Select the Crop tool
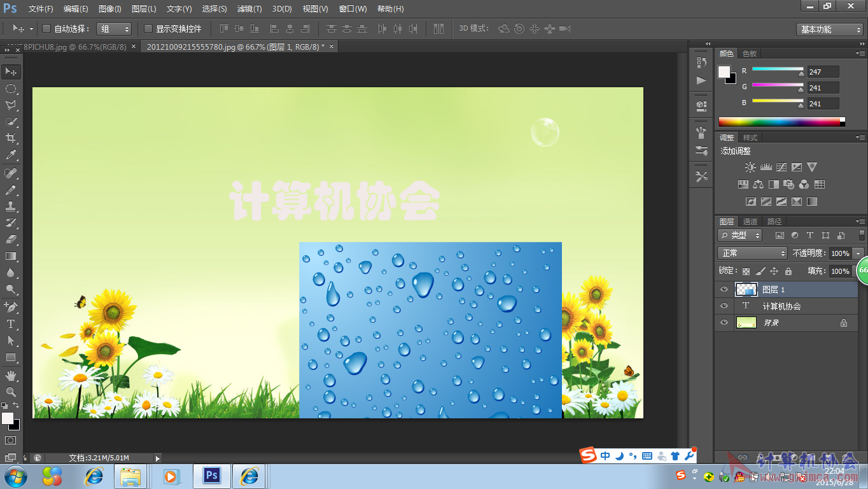The height and width of the screenshot is (489, 868). (x=11, y=138)
